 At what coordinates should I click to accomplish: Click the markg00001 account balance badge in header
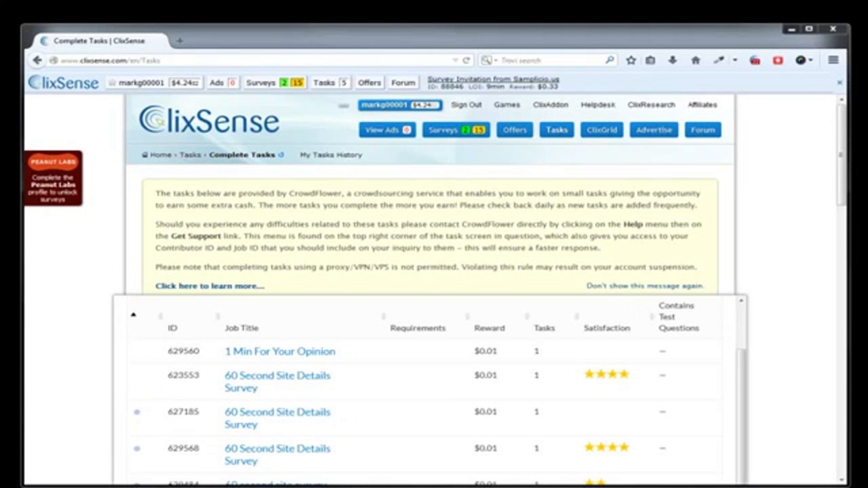click(400, 105)
